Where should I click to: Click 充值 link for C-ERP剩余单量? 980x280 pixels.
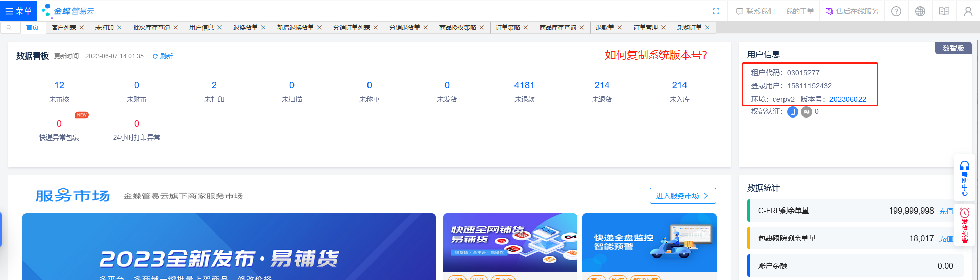(x=946, y=211)
